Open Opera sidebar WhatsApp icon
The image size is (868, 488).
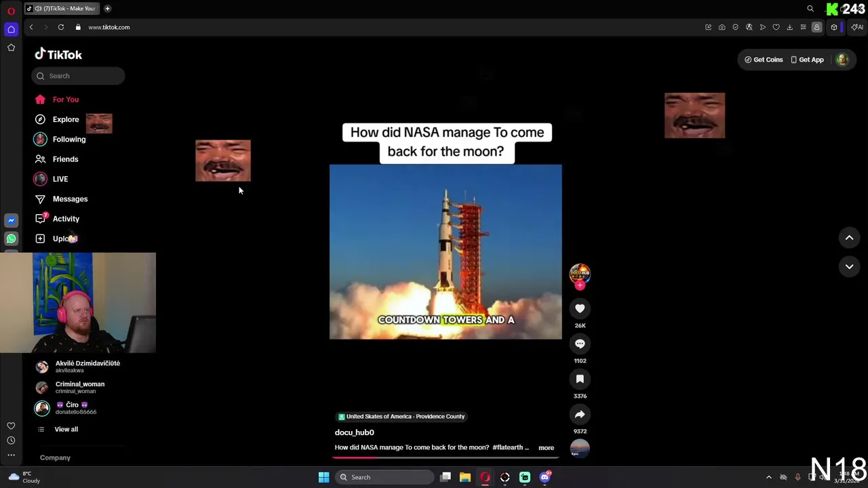11,239
